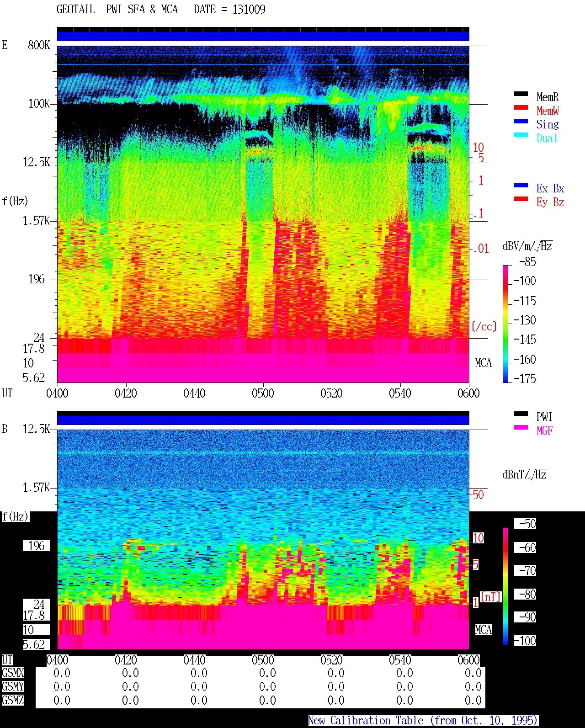The image size is (585, 728).
Task: Click the B-field spectrogram plot
Action: click(263, 539)
